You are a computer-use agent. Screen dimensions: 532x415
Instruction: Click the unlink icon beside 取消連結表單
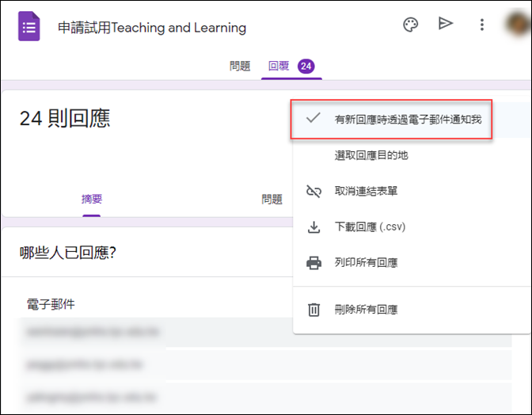pyautogui.click(x=313, y=191)
